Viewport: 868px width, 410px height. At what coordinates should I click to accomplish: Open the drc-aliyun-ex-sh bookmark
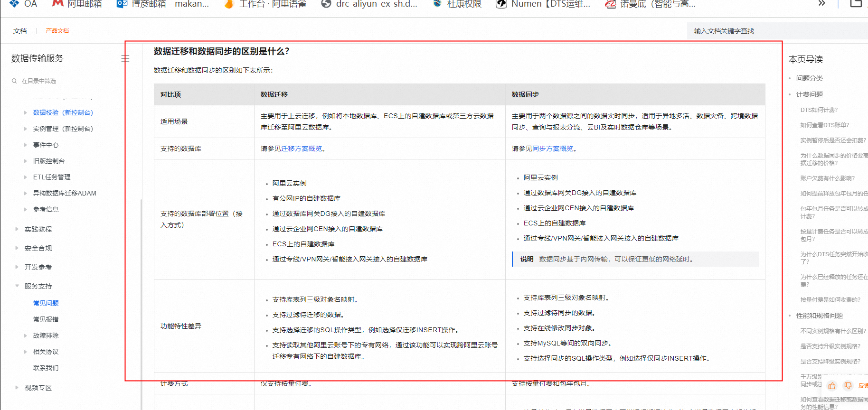point(369,4)
